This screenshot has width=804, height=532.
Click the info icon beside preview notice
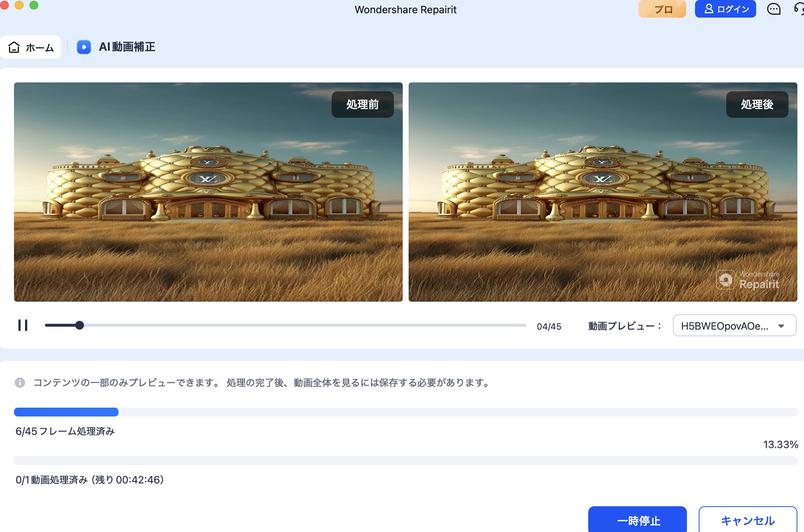pyautogui.click(x=20, y=383)
